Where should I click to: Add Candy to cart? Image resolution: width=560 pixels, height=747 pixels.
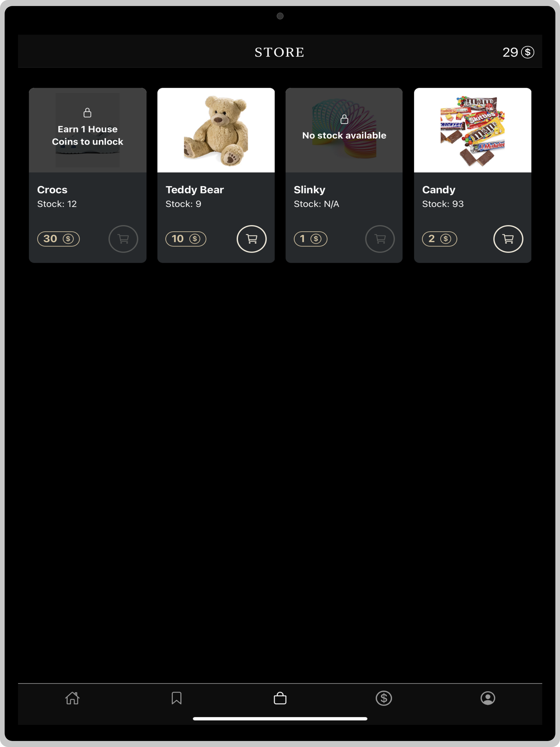pyautogui.click(x=508, y=239)
